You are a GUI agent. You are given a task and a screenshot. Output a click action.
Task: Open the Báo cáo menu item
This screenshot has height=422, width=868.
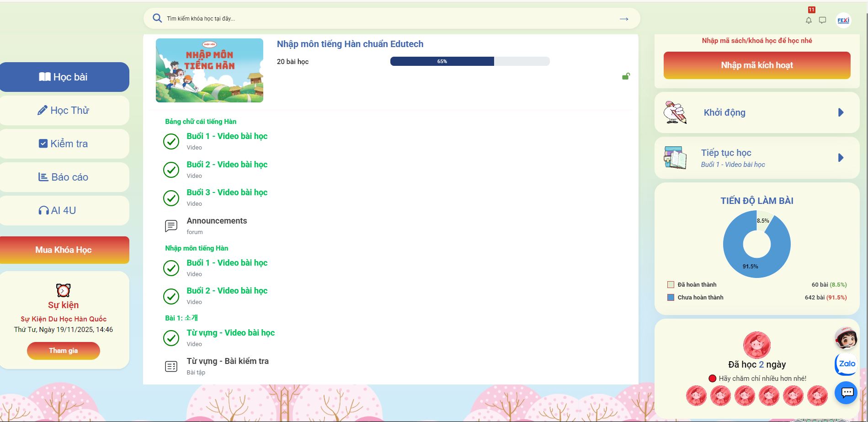(64, 177)
